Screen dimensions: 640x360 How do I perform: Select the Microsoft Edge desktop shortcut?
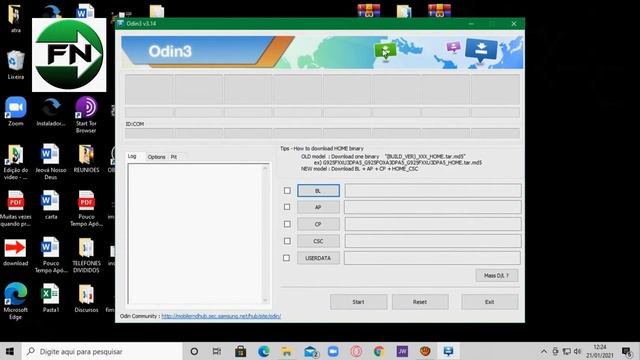[x=16, y=301]
